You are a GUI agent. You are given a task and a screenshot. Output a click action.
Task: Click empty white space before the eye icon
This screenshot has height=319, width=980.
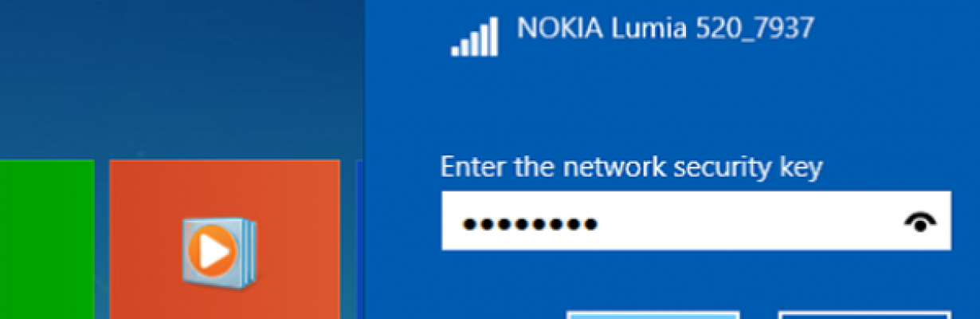coord(749,221)
